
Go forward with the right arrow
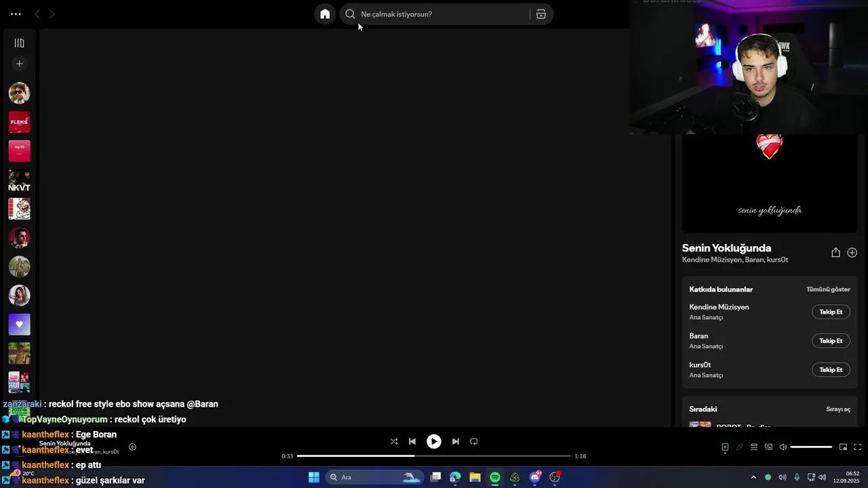52,14
